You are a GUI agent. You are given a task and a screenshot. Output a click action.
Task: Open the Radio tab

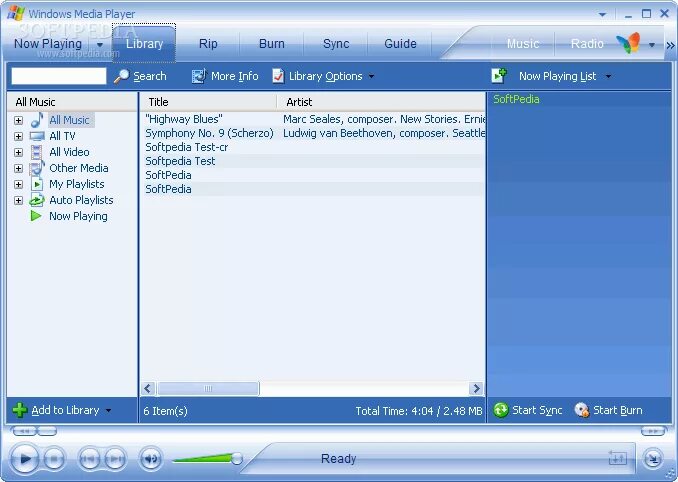(587, 44)
